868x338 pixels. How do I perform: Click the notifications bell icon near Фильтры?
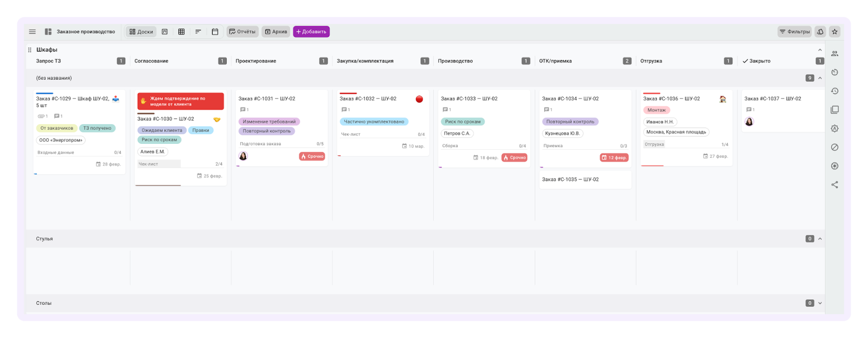[820, 32]
